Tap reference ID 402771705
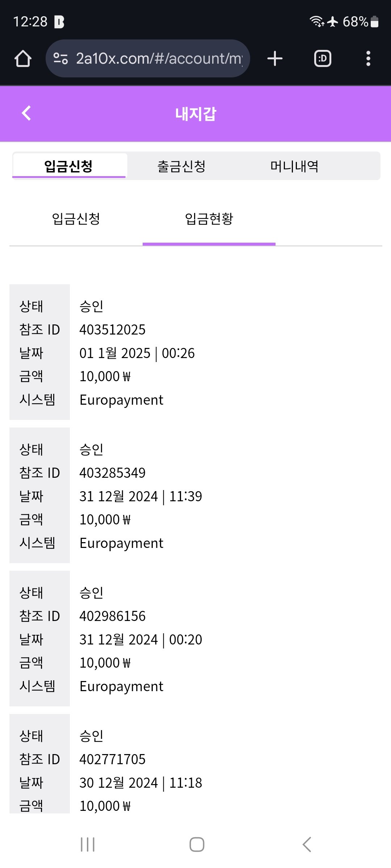 [x=112, y=759]
